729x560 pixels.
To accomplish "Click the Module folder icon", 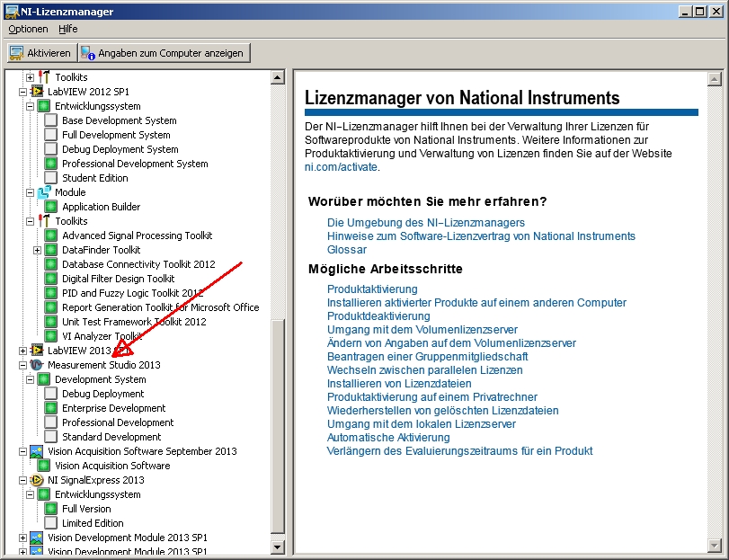I will (x=44, y=192).
